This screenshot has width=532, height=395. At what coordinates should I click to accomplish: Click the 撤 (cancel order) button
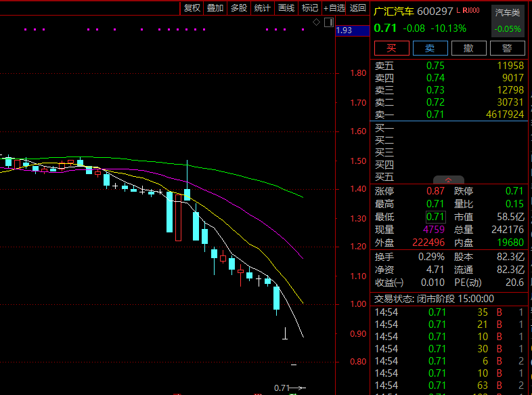(x=468, y=48)
